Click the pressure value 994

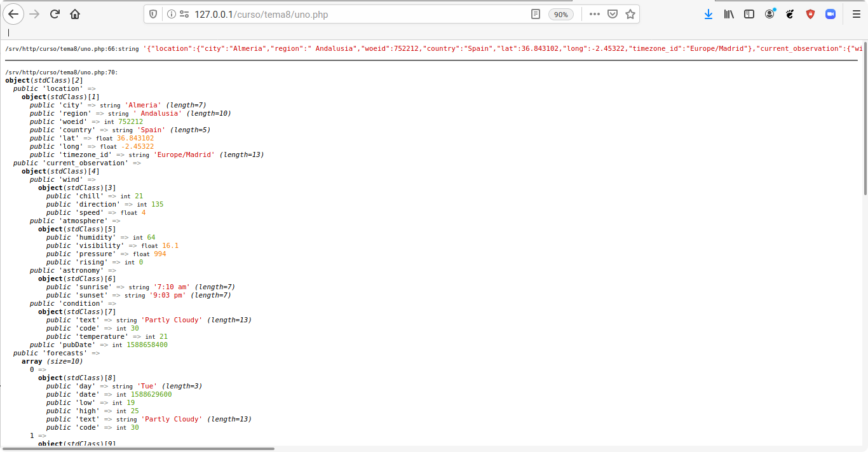click(x=160, y=254)
